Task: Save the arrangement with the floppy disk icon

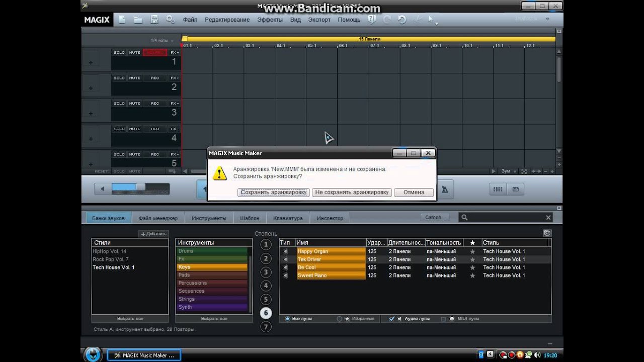Action: coord(154,20)
